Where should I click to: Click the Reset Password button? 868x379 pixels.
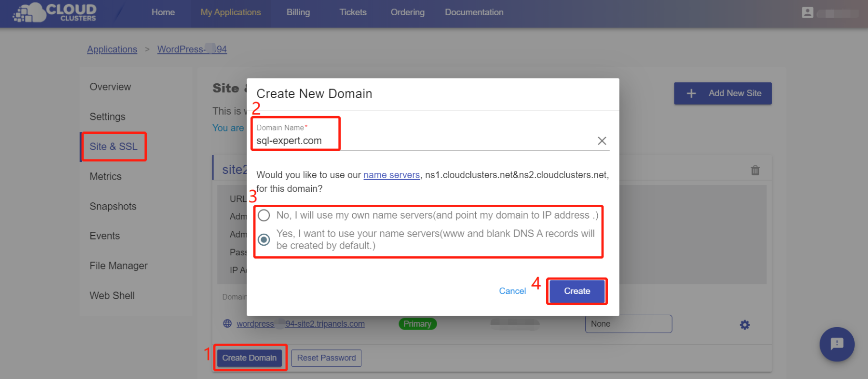[x=327, y=358]
